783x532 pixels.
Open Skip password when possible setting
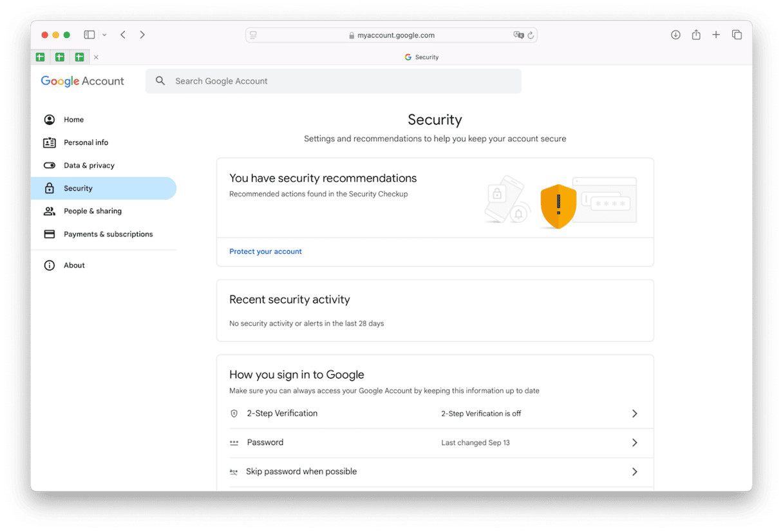tap(301, 471)
